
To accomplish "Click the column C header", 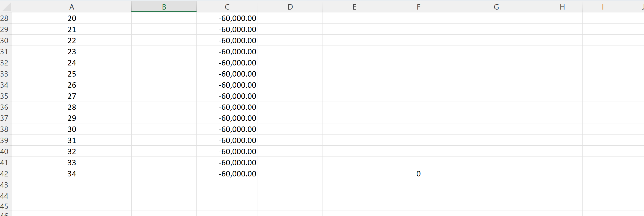I will coord(227,7).
